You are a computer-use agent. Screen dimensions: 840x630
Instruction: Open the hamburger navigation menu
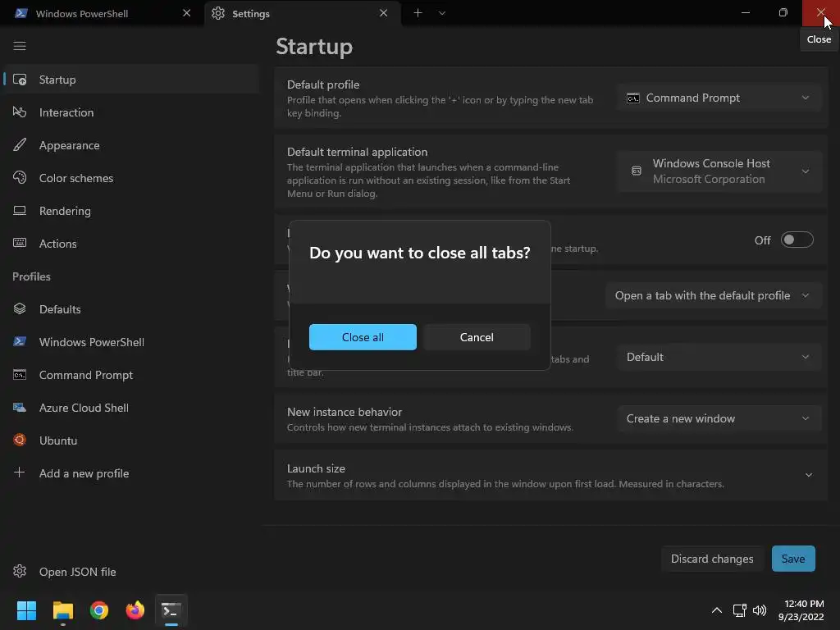(20, 46)
